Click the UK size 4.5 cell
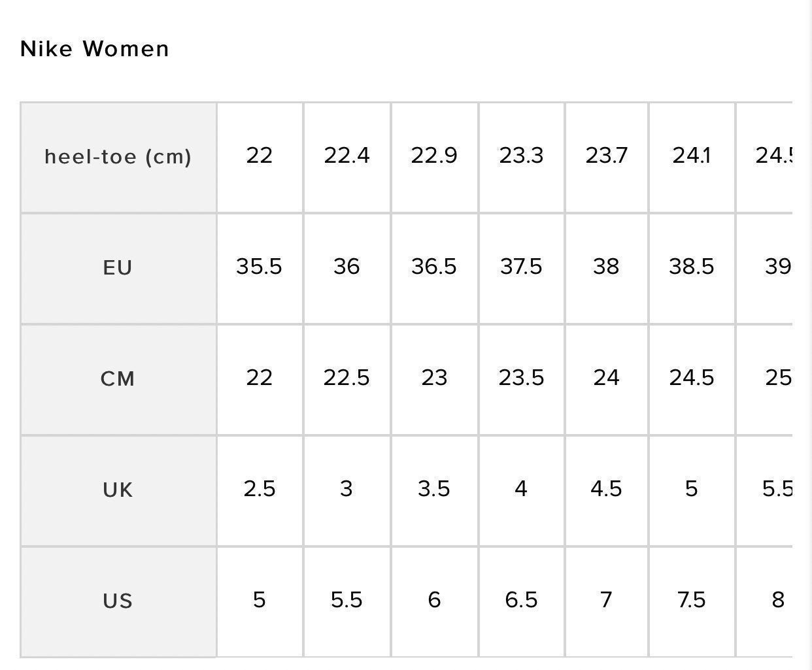The image size is (812, 670). pos(607,491)
